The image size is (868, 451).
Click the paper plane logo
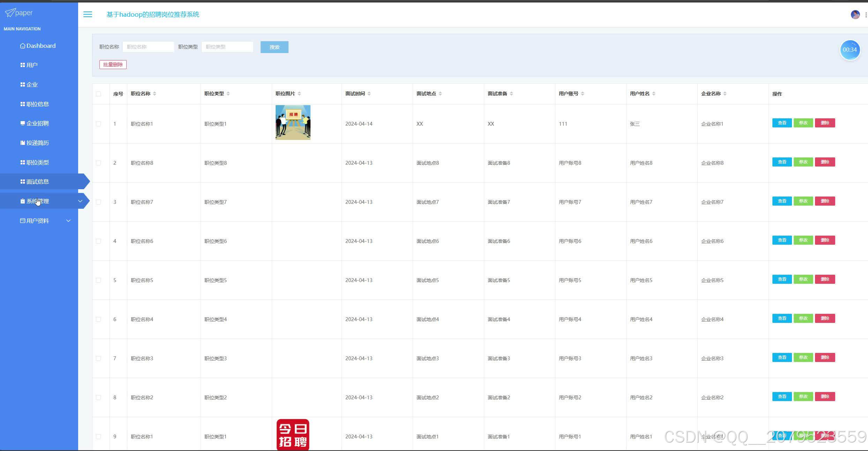(10, 13)
